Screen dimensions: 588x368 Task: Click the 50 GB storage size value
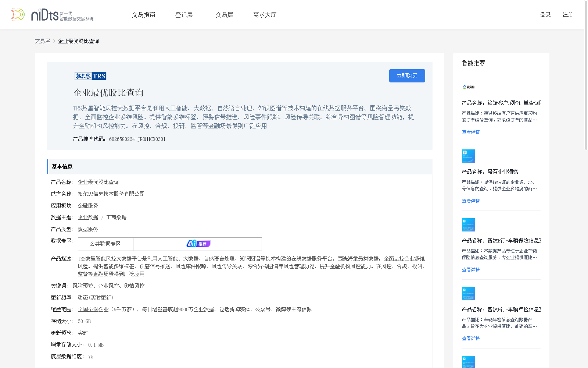coord(84,321)
